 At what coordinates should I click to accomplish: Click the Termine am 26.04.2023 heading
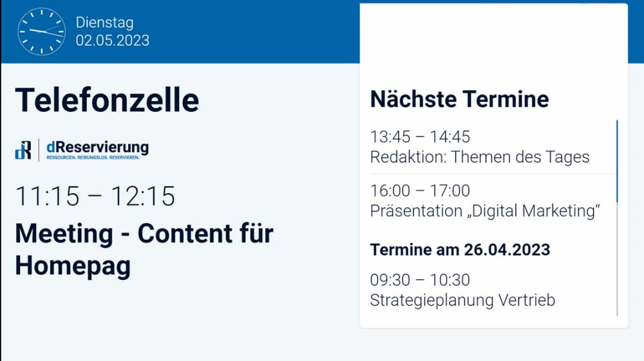[460, 250]
